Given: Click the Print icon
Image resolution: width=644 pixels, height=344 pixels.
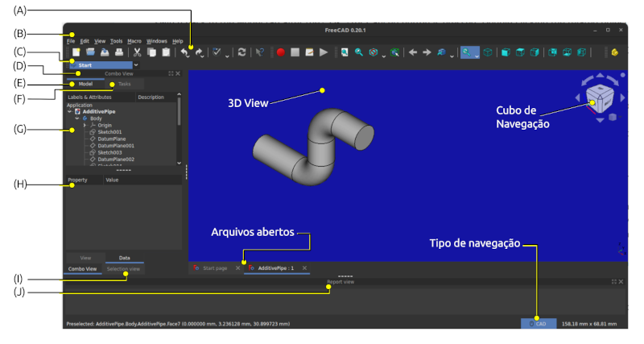Looking at the screenshot, I should 119,52.
